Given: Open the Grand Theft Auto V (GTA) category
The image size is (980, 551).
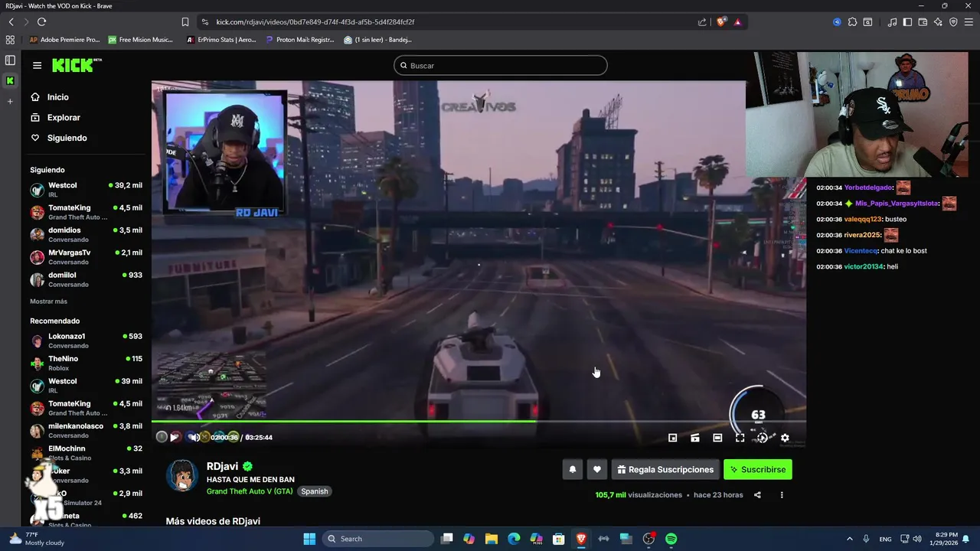Looking at the screenshot, I should click(250, 491).
